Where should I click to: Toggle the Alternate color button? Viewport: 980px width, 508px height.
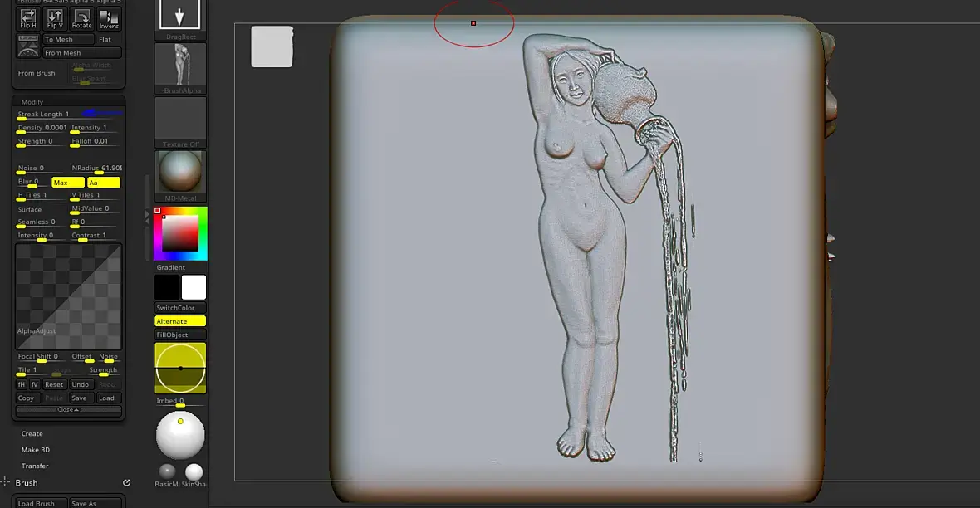tap(180, 321)
